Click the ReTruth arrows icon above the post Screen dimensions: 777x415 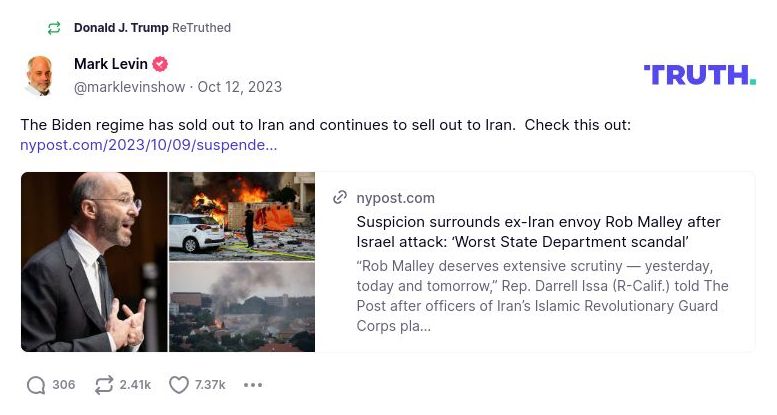coord(54,28)
